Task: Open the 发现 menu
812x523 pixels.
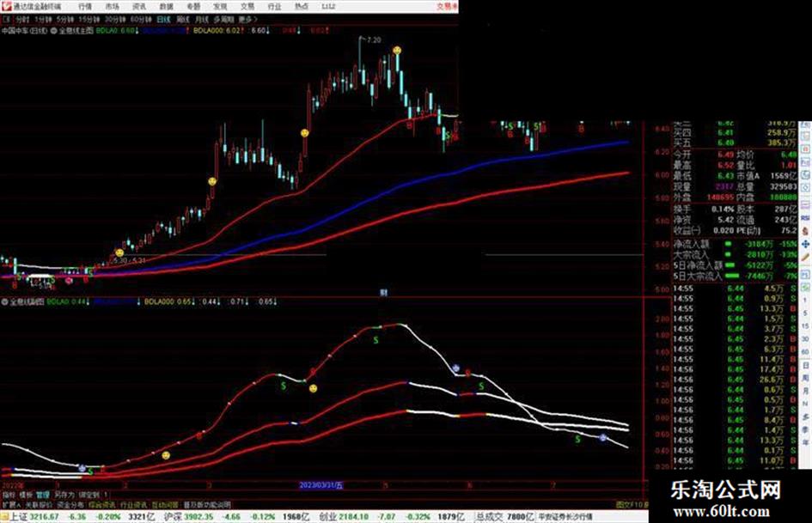Action: click(220, 7)
